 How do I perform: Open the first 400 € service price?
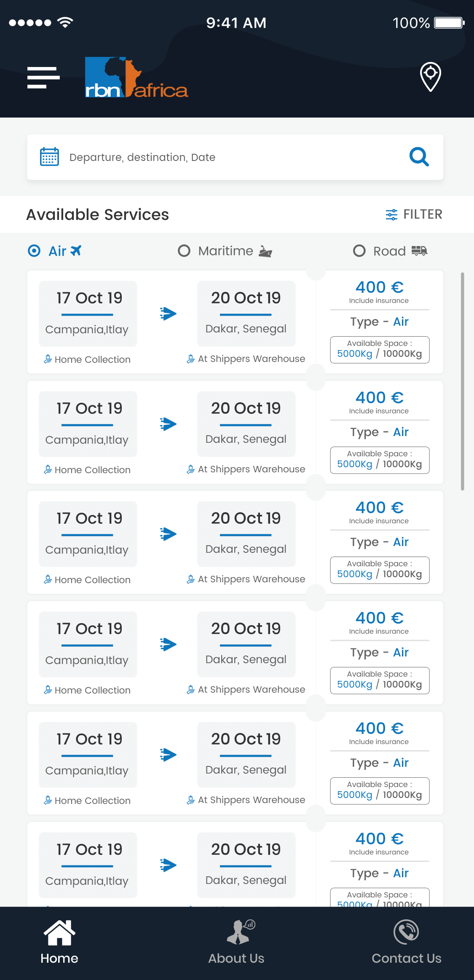point(379,287)
